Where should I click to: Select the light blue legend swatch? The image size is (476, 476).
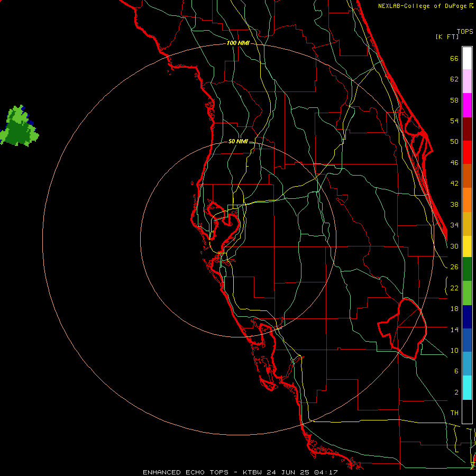pyautogui.click(x=467, y=364)
